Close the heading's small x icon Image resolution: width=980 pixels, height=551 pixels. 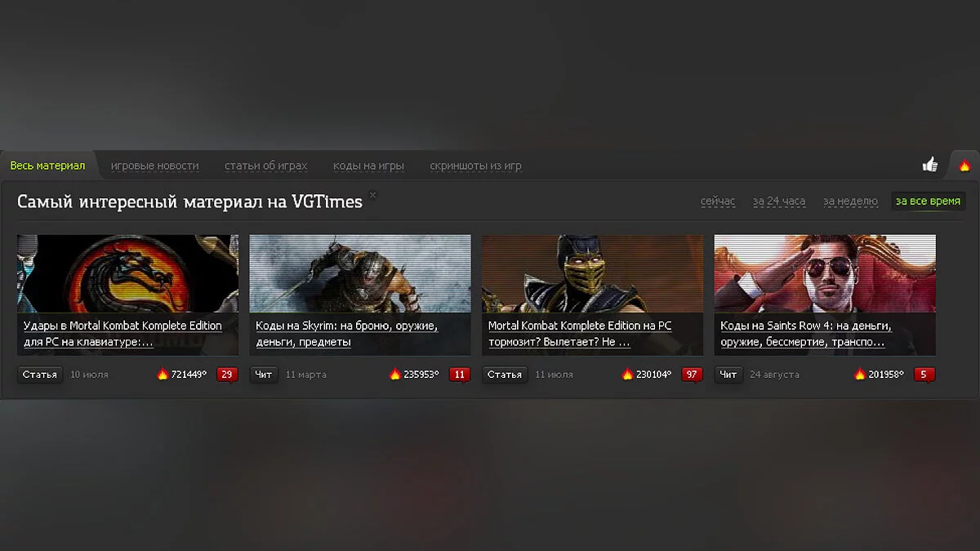click(372, 194)
